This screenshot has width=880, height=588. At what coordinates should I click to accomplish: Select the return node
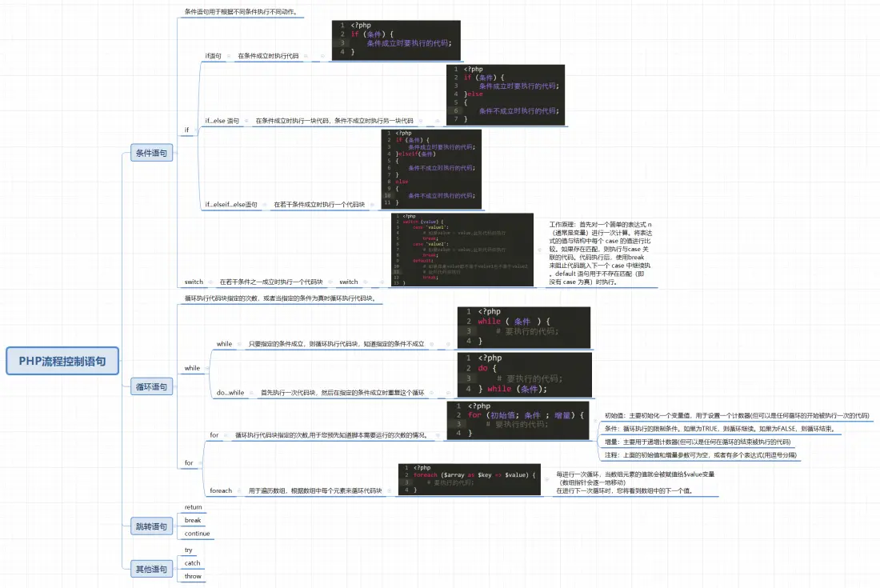(193, 507)
